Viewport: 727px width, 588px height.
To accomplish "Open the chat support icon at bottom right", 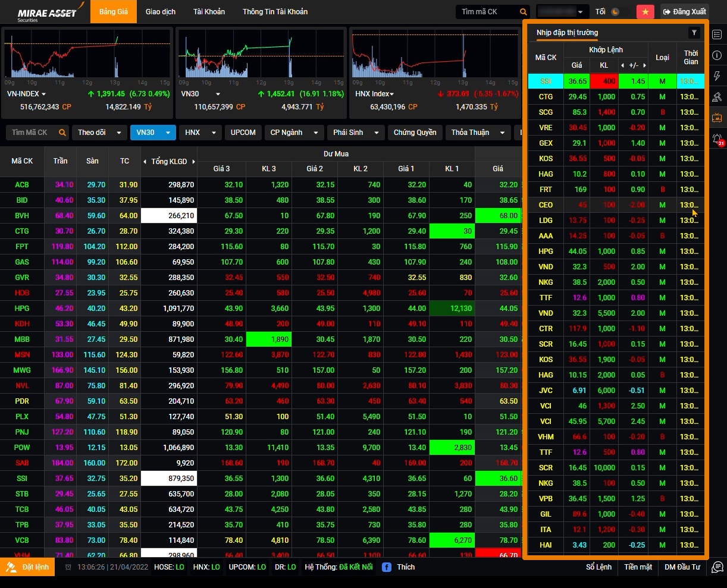I will [x=717, y=567].
